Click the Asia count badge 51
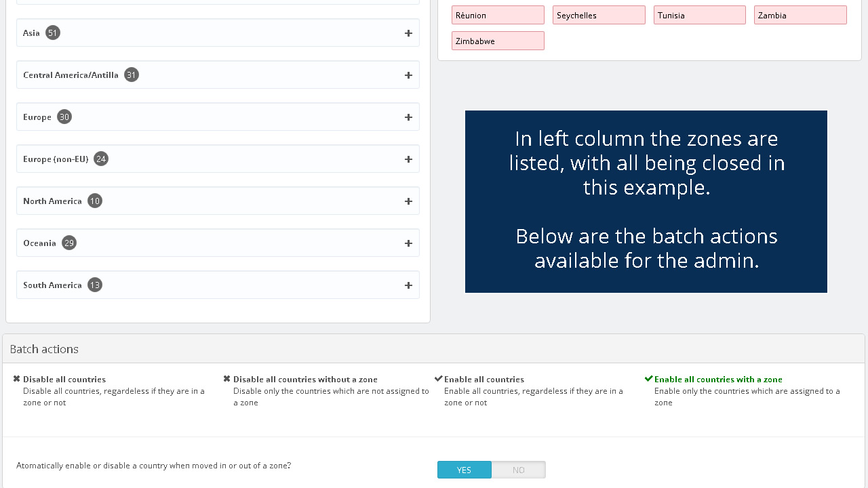This screenshot has width=868, height=488. 53,33
